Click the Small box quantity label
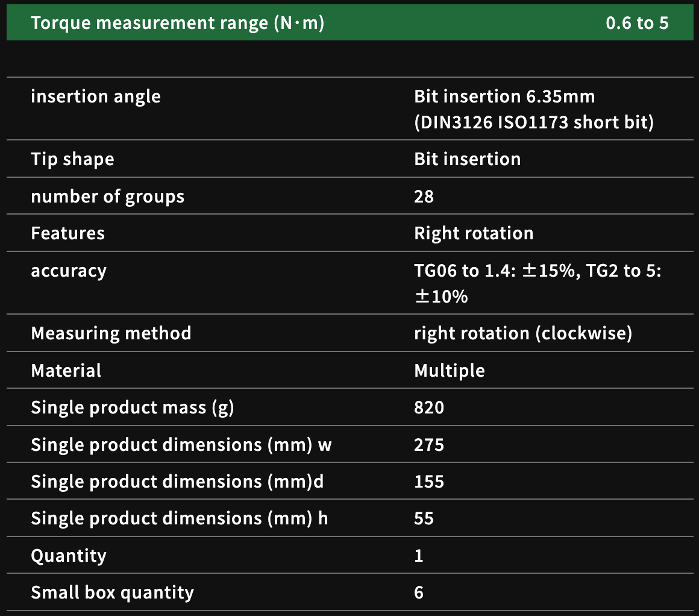699x616 pixels. [x=112, y=592]
